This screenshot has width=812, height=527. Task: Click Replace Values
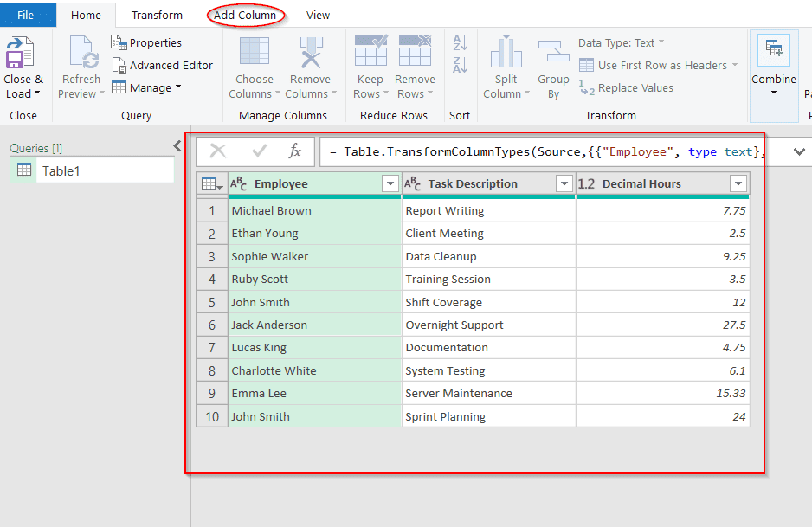click(x=626, y=88)
